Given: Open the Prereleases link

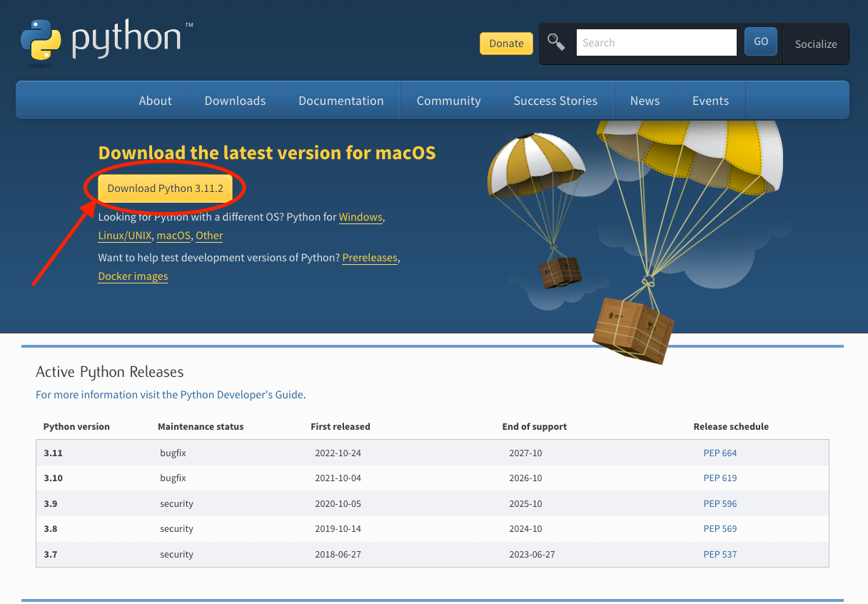Looking at the screenshot, I should pyautogui.click(x=370, y=258).
